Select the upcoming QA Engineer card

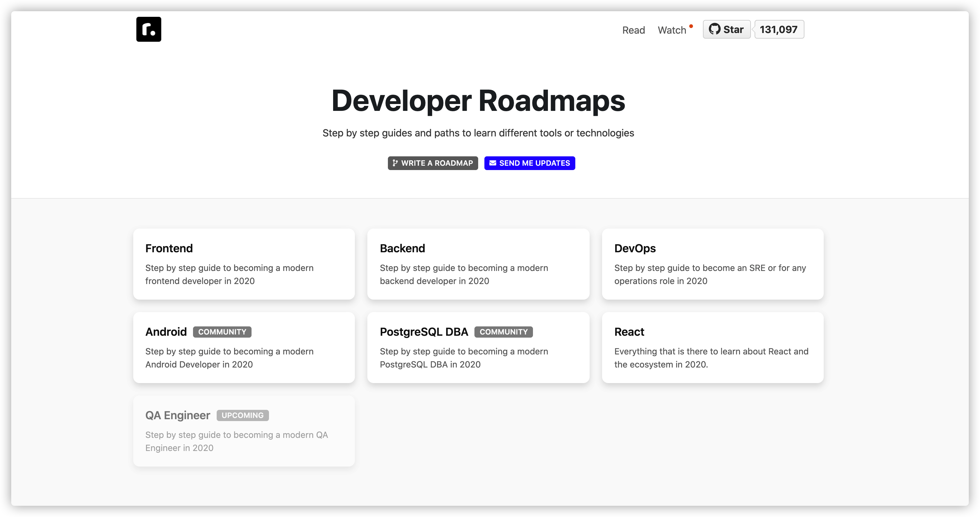(x=244, y=431)
